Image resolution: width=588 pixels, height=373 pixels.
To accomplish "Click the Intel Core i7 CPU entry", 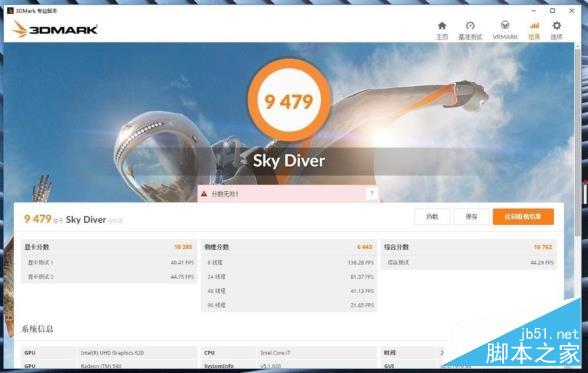I will tap(276, 353).
